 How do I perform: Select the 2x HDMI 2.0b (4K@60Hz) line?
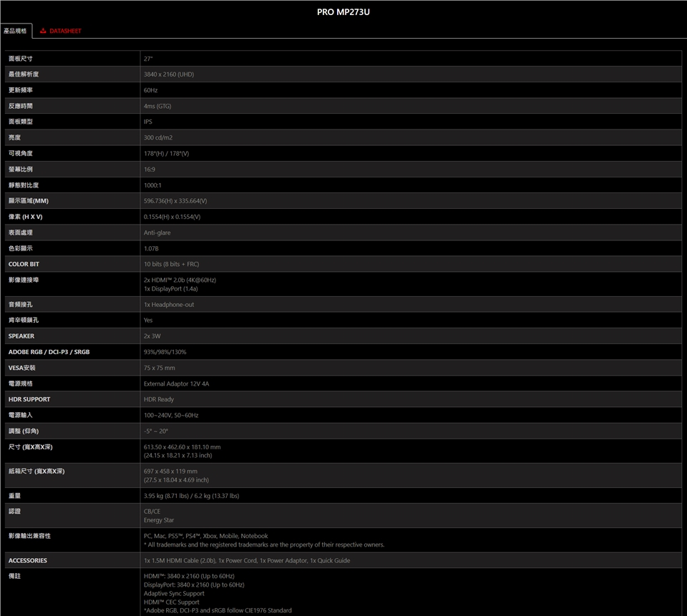180,280
